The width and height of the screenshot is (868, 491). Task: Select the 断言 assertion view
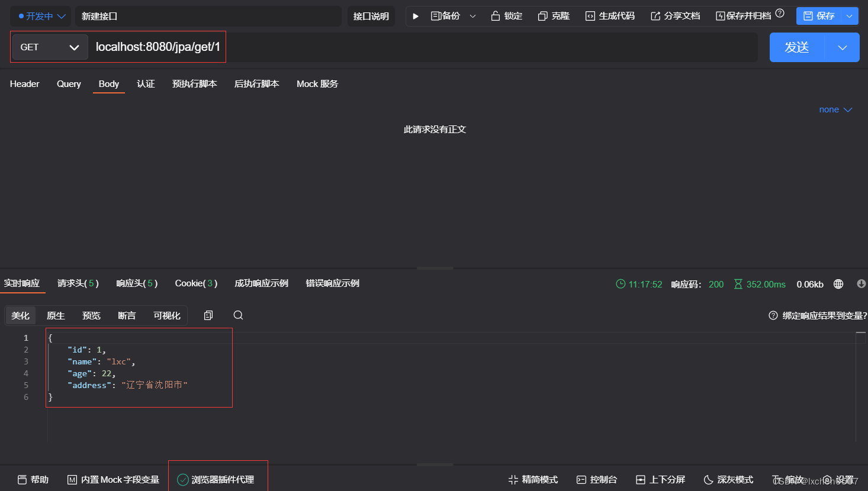point(127,315)
